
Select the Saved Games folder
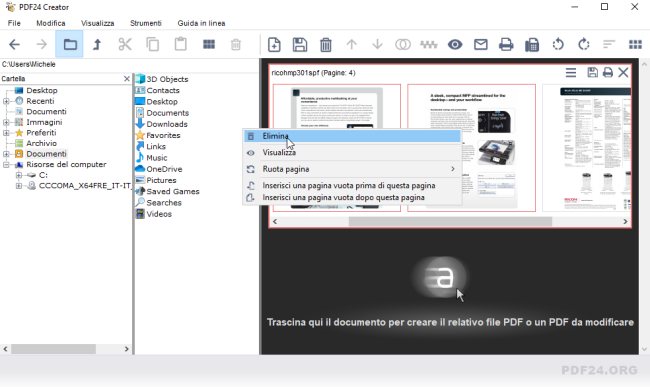(167, 191)
